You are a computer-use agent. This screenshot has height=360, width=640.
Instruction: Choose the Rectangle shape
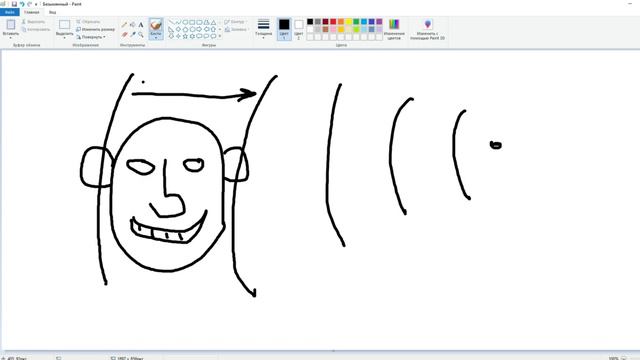pyautogui.click(x=192, y=22)
